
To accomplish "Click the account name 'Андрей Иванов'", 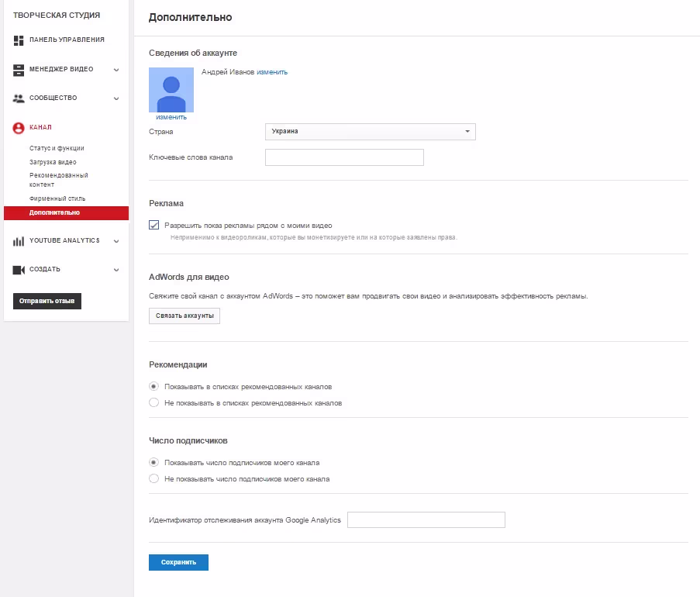I will pyautogui.click(x=228, y=72).
